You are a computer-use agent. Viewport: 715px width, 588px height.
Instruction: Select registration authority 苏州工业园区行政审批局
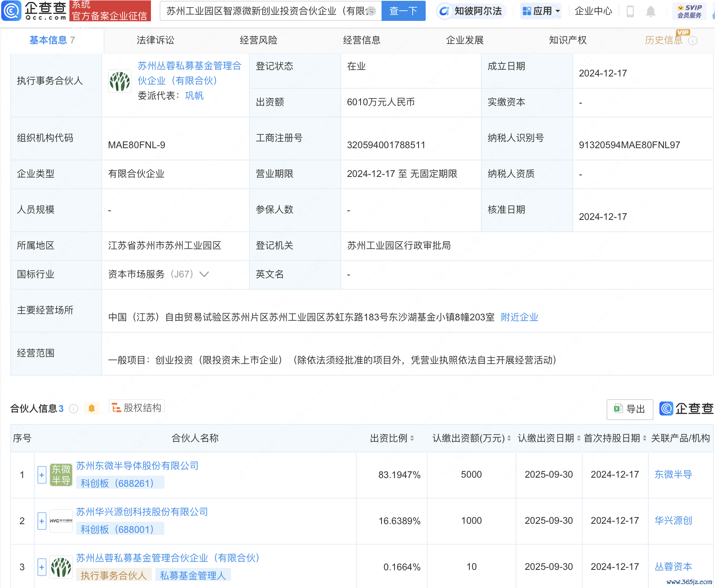coord(399,246)
